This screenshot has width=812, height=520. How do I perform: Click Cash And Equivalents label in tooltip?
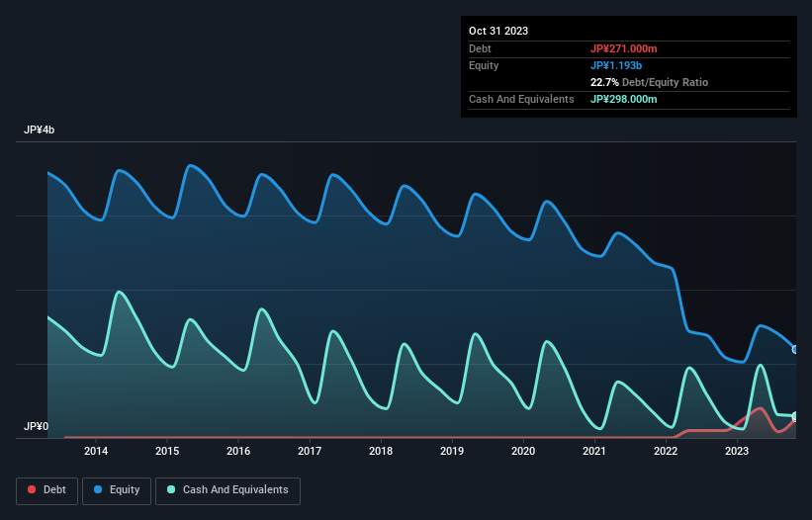point(521,99)
